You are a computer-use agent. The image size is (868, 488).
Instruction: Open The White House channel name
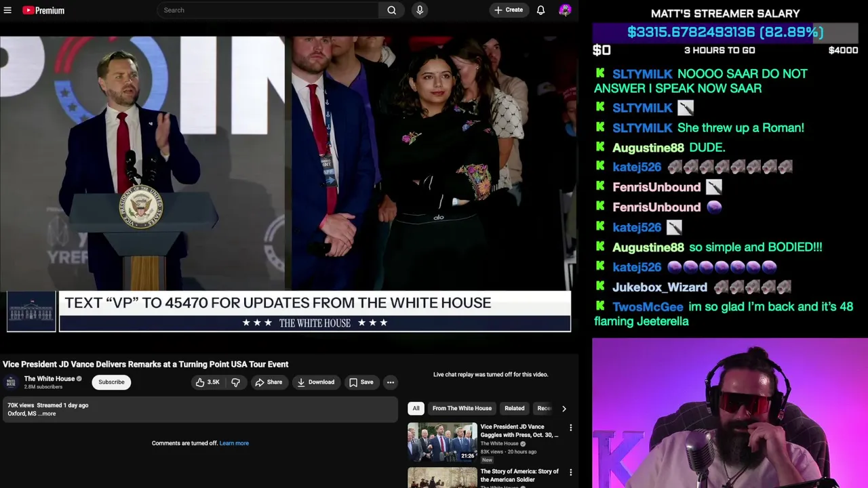click(50, 379)
